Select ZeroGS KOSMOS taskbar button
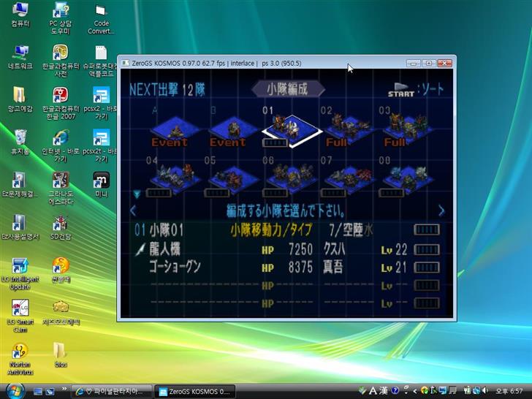 tap(194, 392)
